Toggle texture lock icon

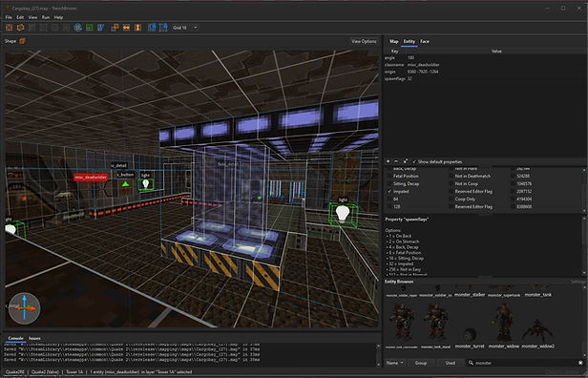tap(152, 28)
